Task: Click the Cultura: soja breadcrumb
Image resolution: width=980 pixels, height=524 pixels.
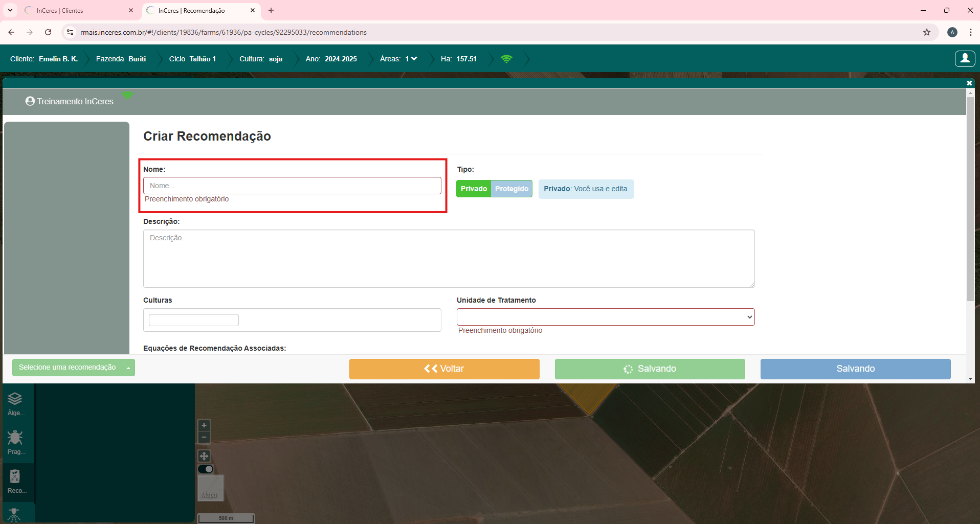Action: pyautogui.click(x=261, y=59)
